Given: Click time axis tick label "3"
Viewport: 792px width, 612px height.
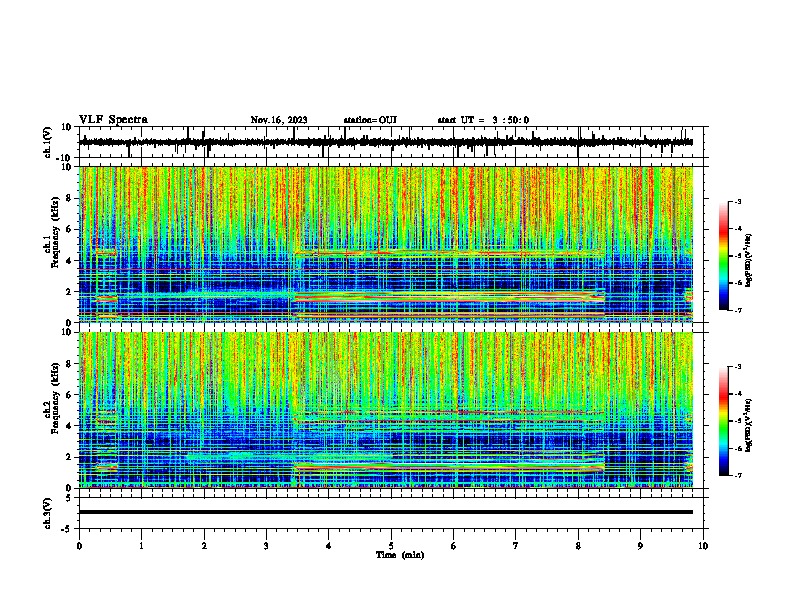Looking at the screenshot, I should click(x=266, y=546).
